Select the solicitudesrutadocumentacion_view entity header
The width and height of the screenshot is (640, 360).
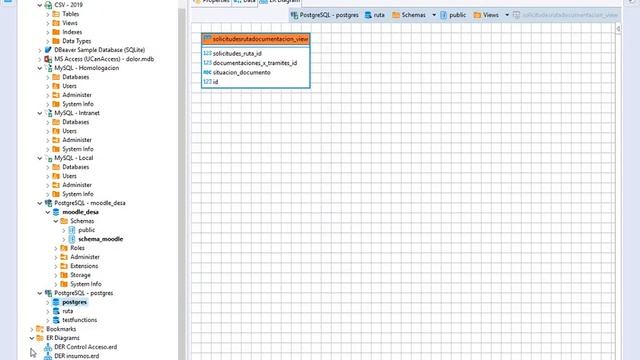tap(256, 39)
